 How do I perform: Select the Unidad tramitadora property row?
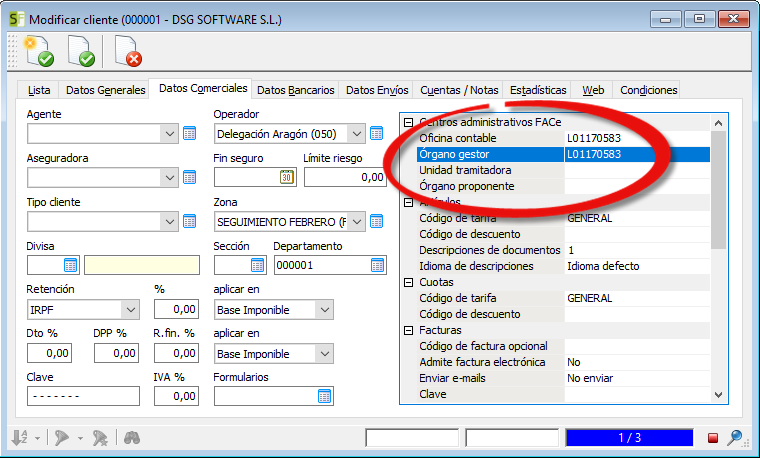pyautogui.click(x=563, y=170)
